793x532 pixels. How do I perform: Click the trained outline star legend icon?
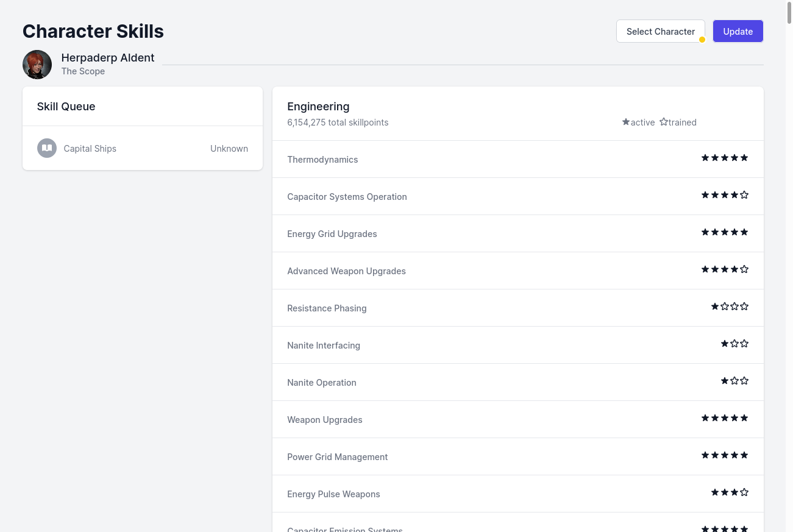point(664,122)
